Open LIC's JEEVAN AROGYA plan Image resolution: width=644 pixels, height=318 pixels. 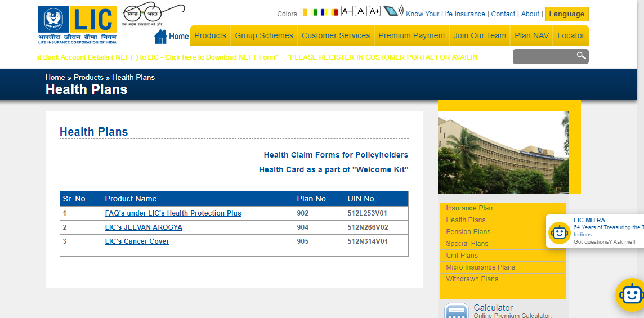click(144, 227)
